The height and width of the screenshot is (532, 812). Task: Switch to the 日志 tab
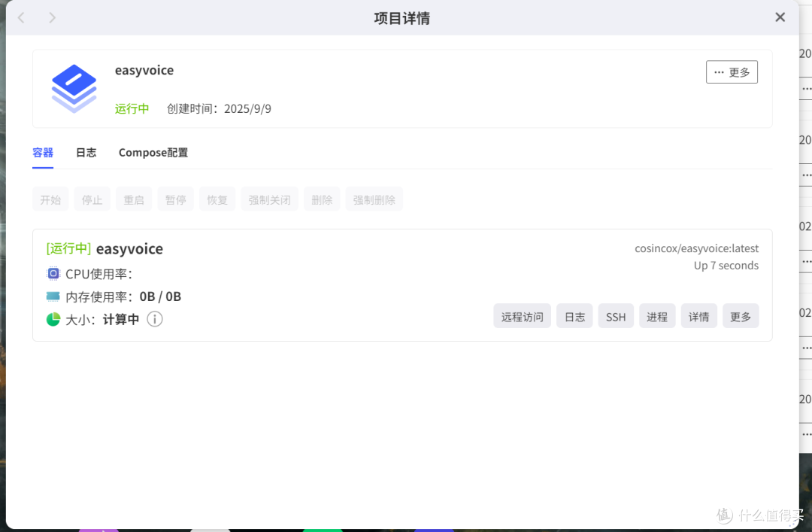coord(86,153)
